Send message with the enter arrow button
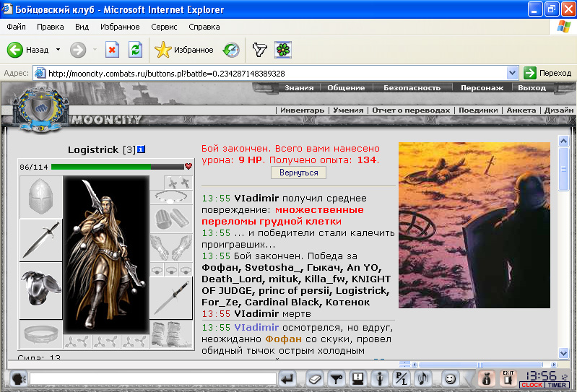Viewport: 577px width, 392px height. 287,379
